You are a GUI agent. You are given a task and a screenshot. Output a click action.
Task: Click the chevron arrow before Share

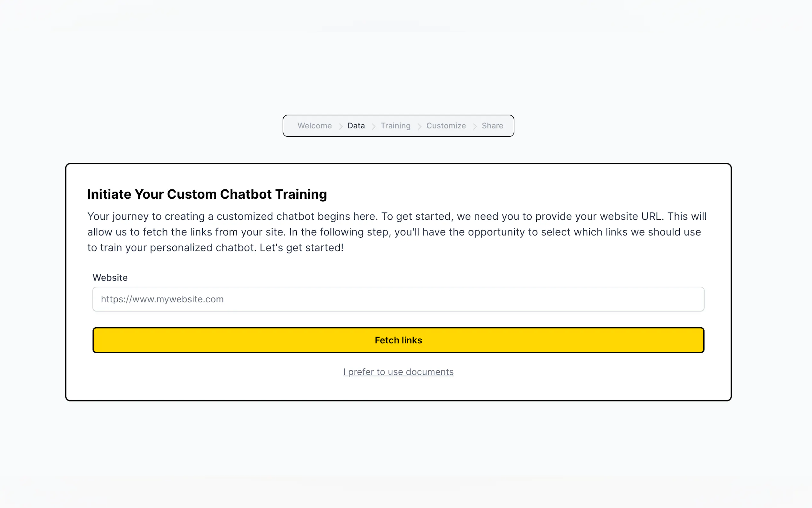475,126
